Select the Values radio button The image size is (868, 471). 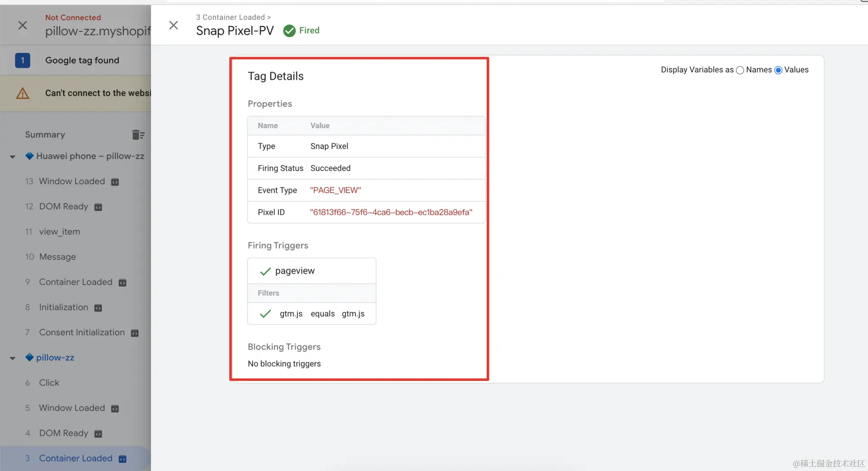(x=778, y=70)
